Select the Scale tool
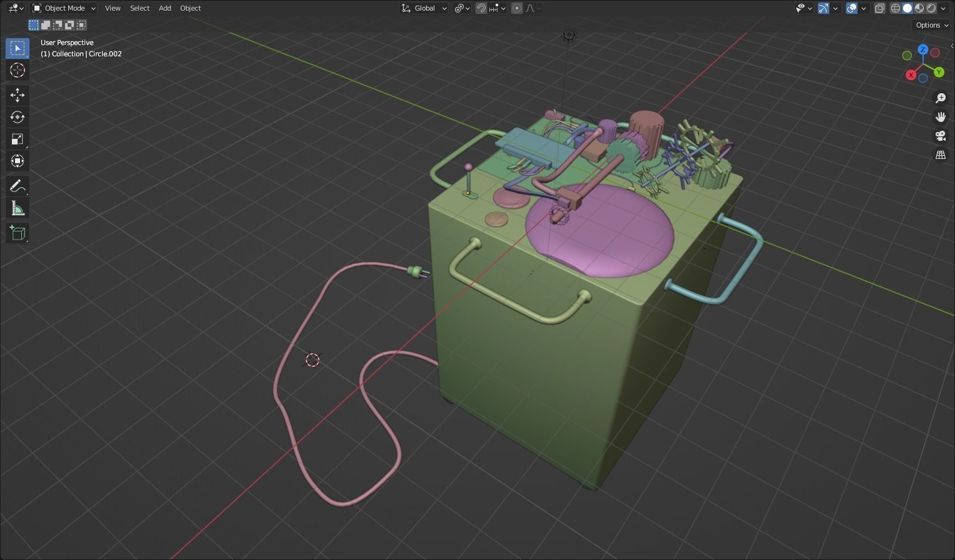 pyautogui.click(x=17, y=138)
